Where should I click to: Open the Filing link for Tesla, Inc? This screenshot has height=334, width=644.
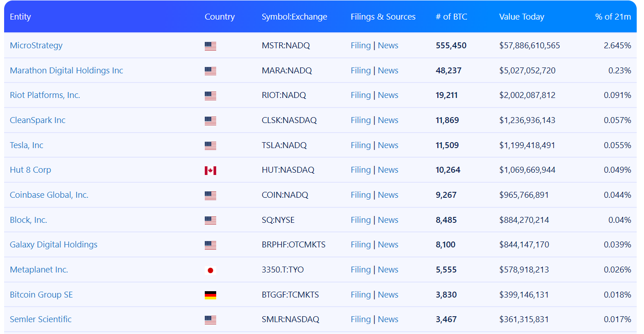click(x=360, y=145)
